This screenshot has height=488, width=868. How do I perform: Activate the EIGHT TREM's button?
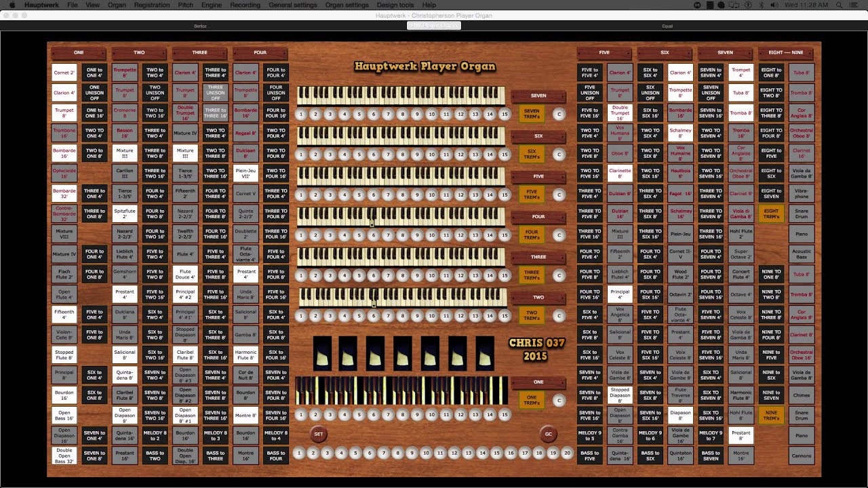coord(771,214)
